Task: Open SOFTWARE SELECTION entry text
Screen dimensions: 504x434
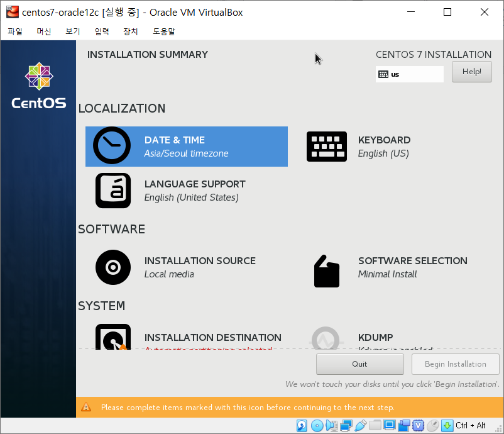Action: [413, 267]
